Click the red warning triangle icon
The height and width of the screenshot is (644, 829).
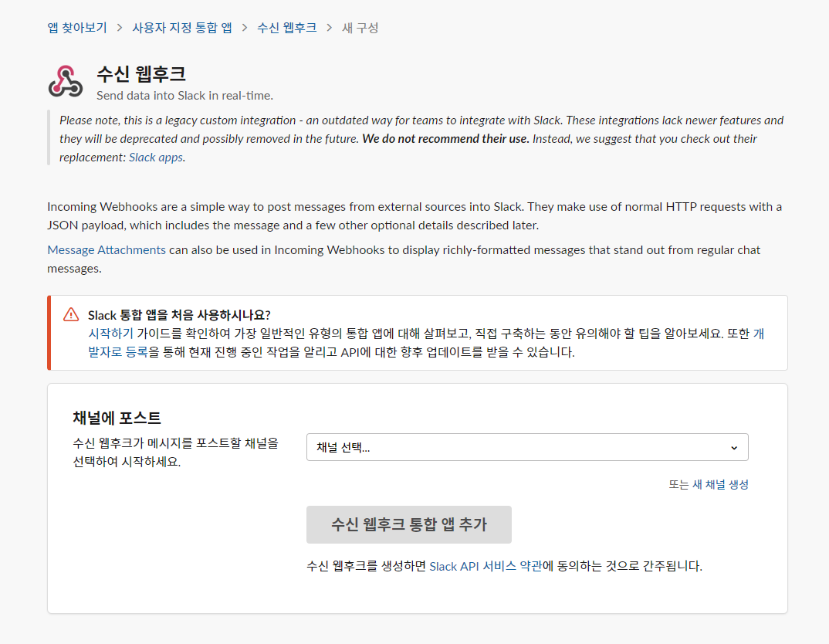tap(71, 314)
